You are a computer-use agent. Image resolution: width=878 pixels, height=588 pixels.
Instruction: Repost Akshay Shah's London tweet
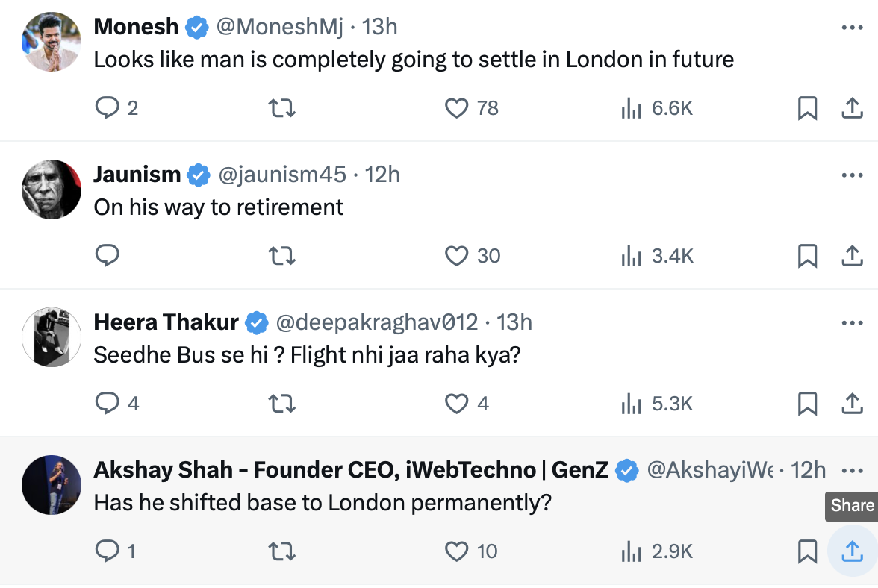[281, 551]
